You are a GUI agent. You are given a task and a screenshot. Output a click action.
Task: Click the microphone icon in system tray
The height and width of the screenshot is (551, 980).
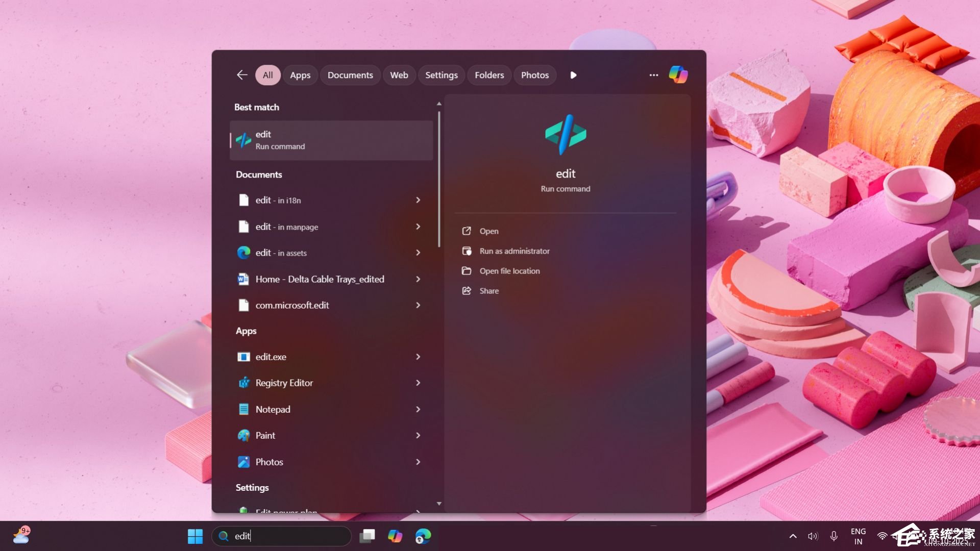[834, 536]
